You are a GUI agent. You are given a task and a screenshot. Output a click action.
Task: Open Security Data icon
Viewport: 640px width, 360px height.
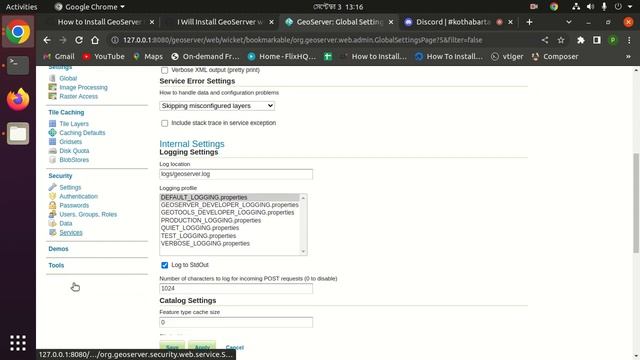(52, 223)
